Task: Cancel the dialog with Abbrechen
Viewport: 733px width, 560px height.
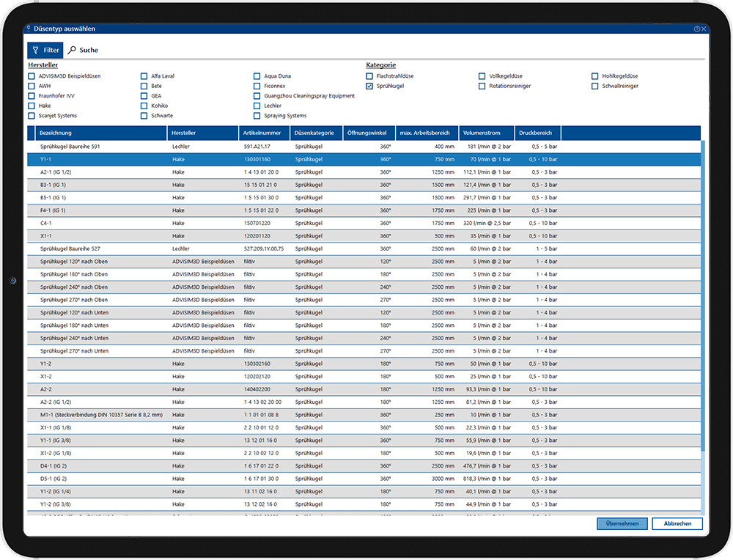Action: click(x=677, y=523)
